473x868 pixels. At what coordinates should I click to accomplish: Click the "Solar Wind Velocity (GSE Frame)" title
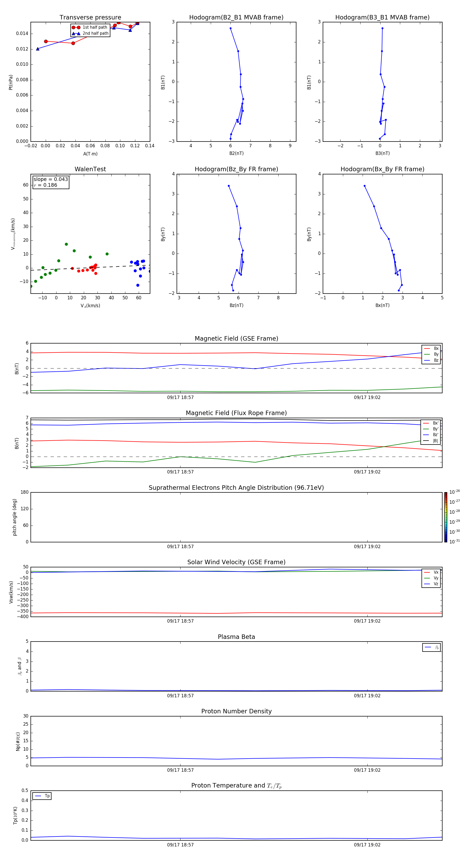tap(236, 562)
